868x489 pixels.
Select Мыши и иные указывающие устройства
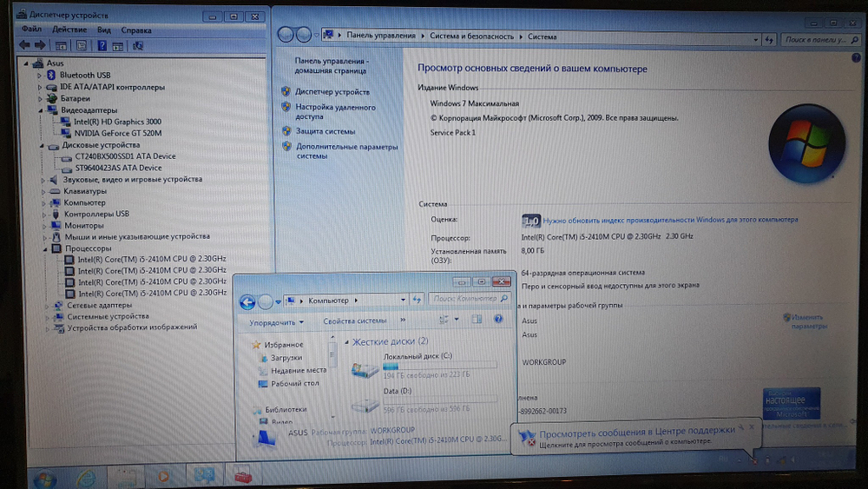137,236
